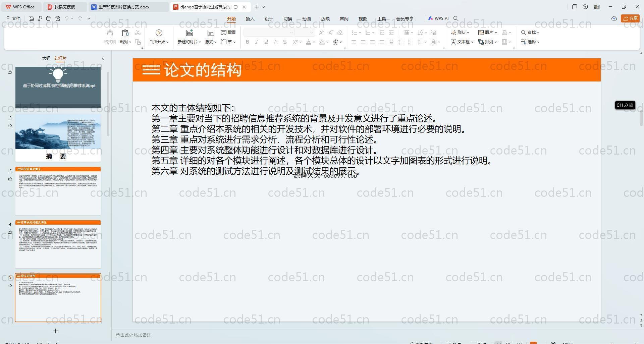This screenshot has width=644, height=344.
Task: Click the Reset (重置) slide button
Action: 228,33
